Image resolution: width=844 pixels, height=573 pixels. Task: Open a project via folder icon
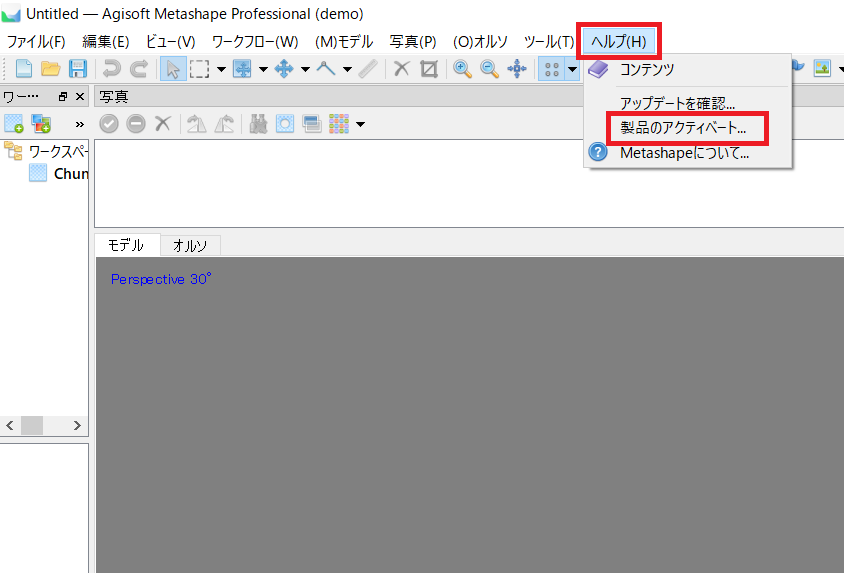pos(51,69)
